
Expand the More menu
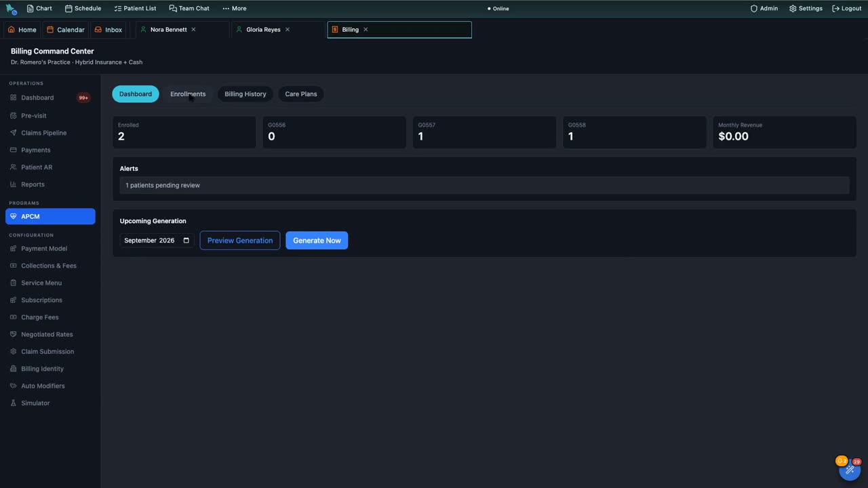coord(234,9)
